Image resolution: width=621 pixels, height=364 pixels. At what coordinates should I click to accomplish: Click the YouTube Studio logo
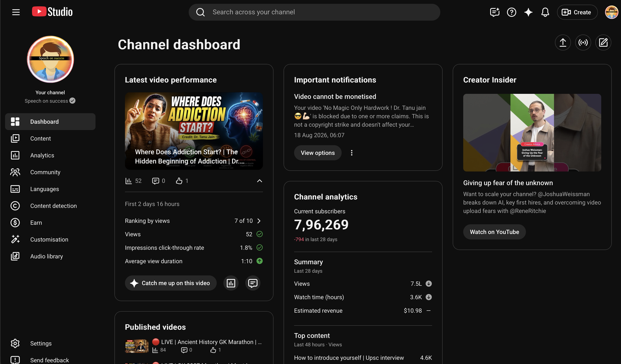pyautogui.click(x=52, y=12)
